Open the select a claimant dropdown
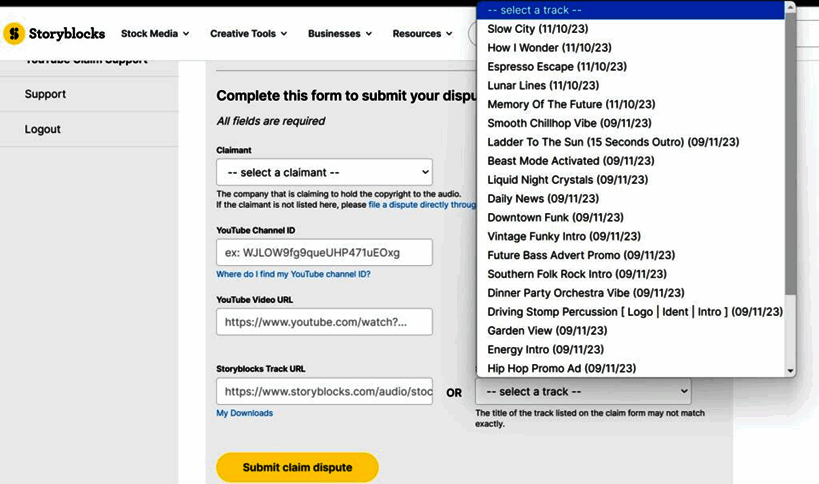 [324, 172]
